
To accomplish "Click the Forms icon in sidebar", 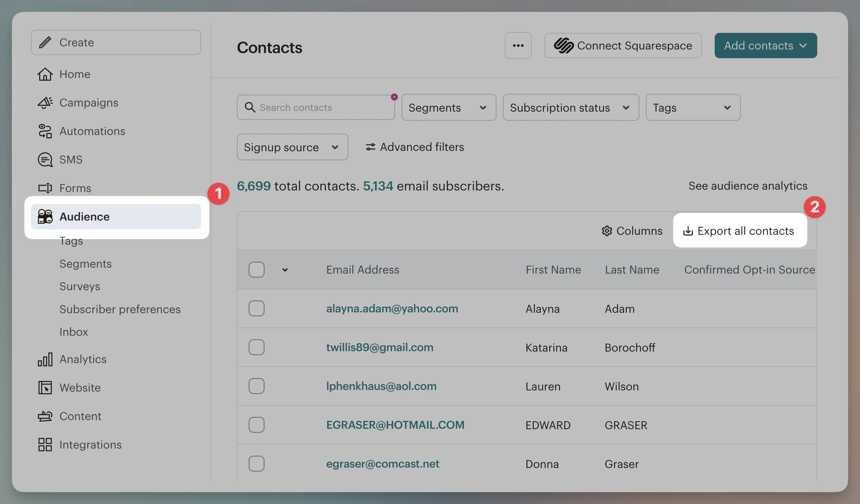I will 45,188.
